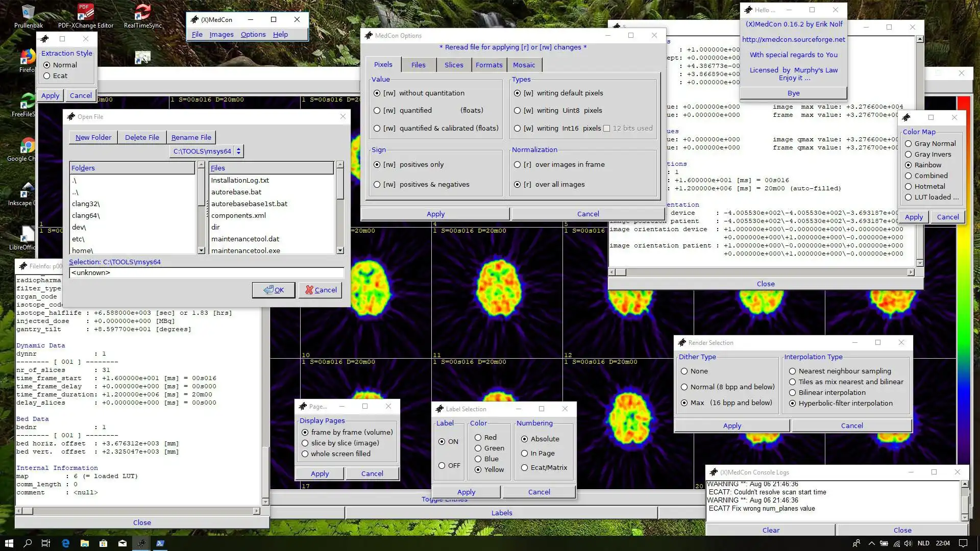Click the Gray Normal color map icon
980x551 pixels.
[x=908, y=143]
